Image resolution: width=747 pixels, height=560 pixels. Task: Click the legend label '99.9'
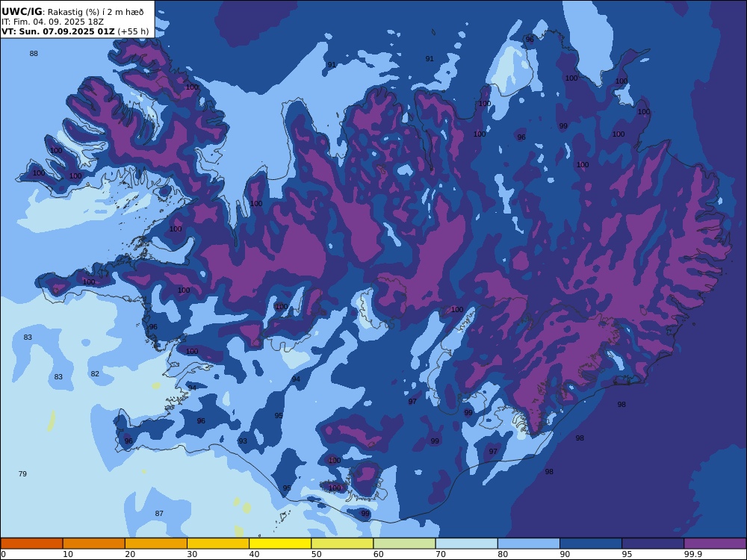[692, 554]
